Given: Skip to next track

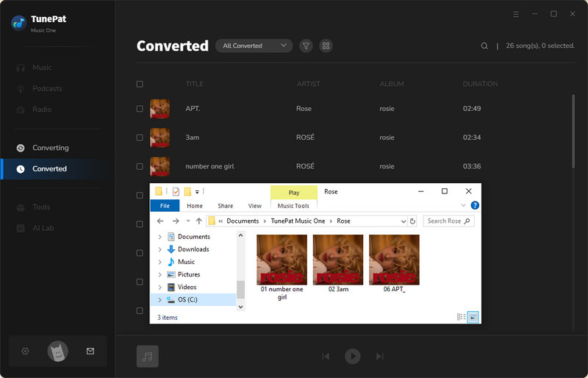Looking at the screenshot, I should [380, 357].
